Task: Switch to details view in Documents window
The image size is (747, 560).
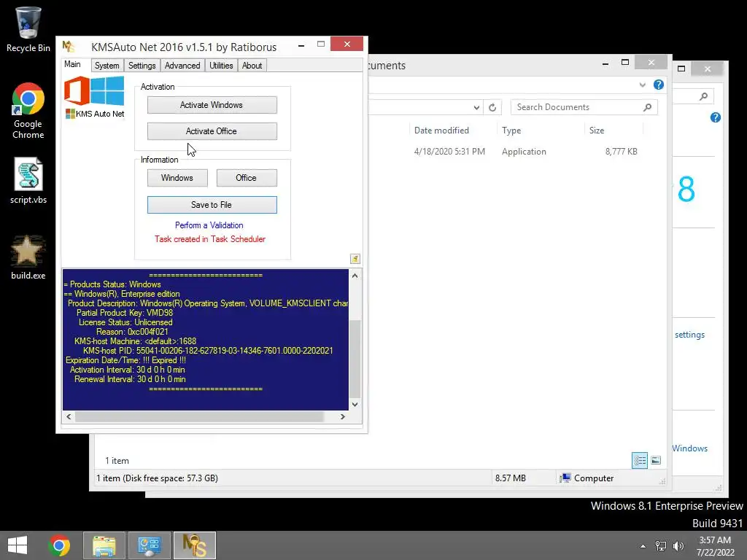Action: pos(639,461)
